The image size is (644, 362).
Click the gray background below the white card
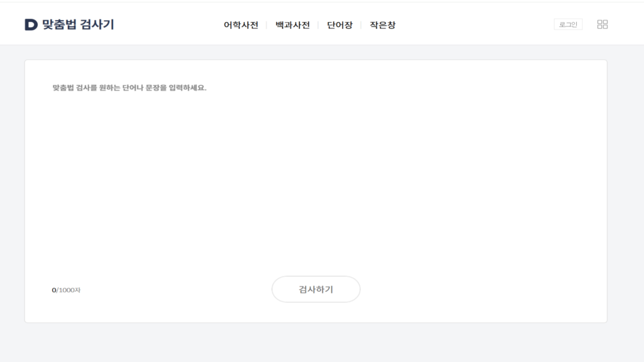pyautogui.click(x=316, y=343)
